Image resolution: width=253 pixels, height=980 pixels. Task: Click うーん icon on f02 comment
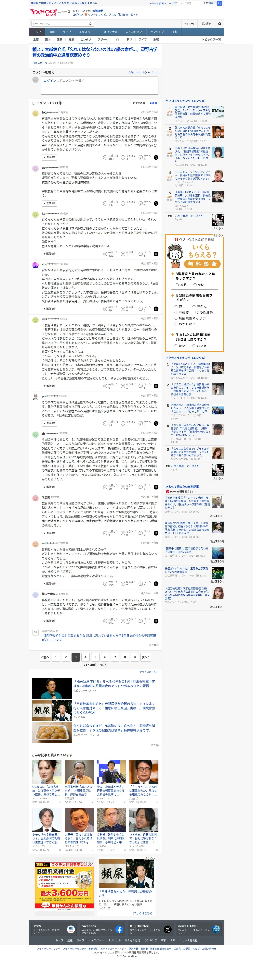click(x=141, y=158)
